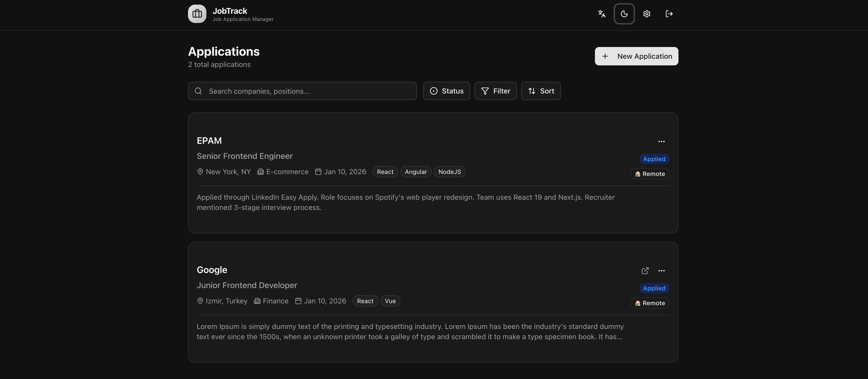This screenshot has width=868, height=379.
Task: Click the NodeJS tag on EPAM card
Action: (449, 172)
